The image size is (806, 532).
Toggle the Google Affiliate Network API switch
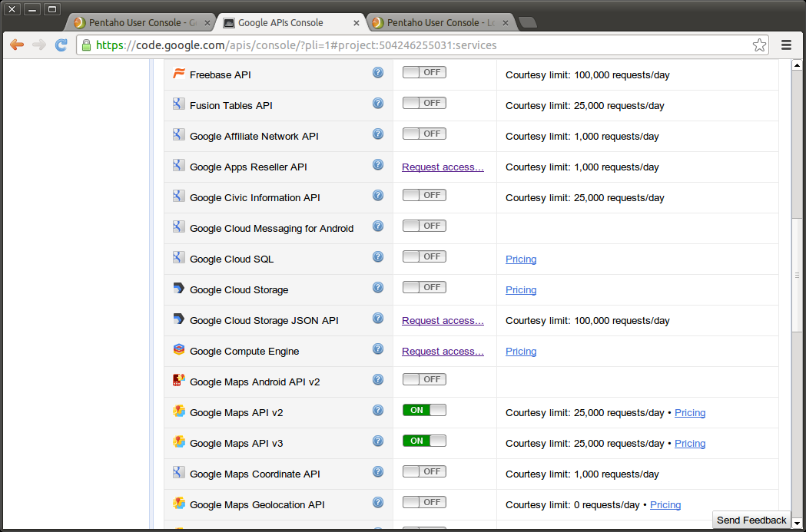click(x=423, y=133)
